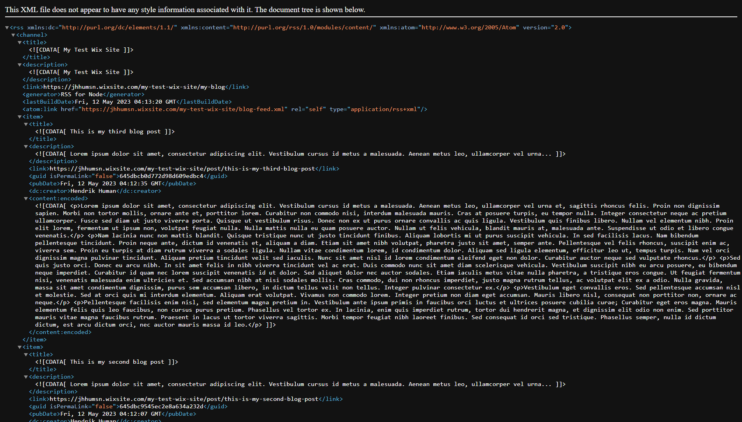
Task: Collapse description node of third blog post
Action: coord(24,146)
